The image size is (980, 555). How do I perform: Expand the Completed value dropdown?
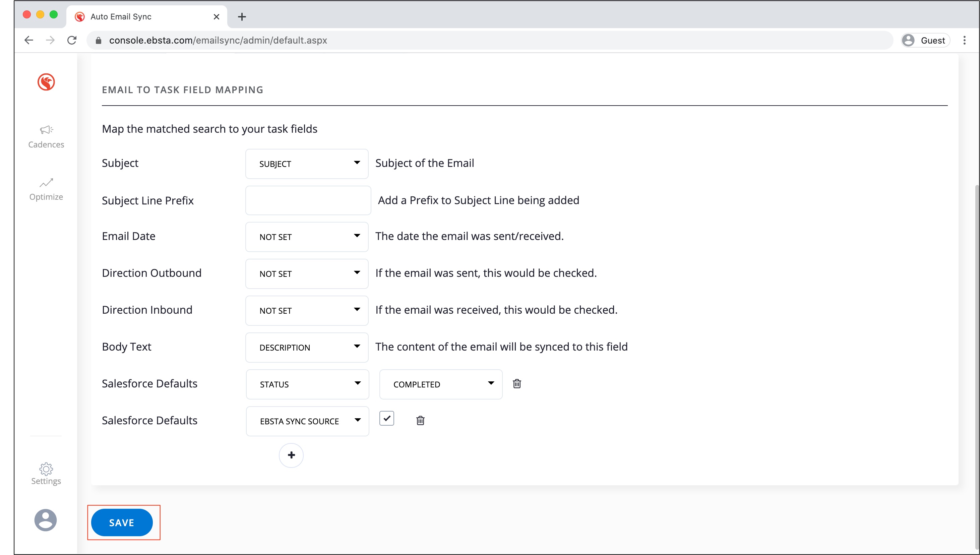(x=440, y=384)
